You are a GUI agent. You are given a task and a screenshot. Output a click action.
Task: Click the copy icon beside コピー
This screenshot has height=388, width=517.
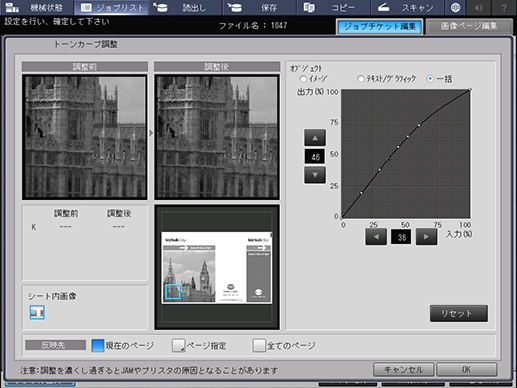309,7
